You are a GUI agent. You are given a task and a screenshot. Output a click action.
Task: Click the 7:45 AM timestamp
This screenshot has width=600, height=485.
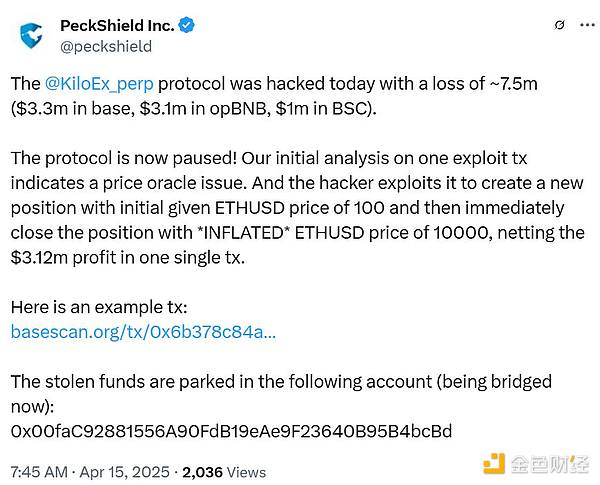[x=40, y=469]
